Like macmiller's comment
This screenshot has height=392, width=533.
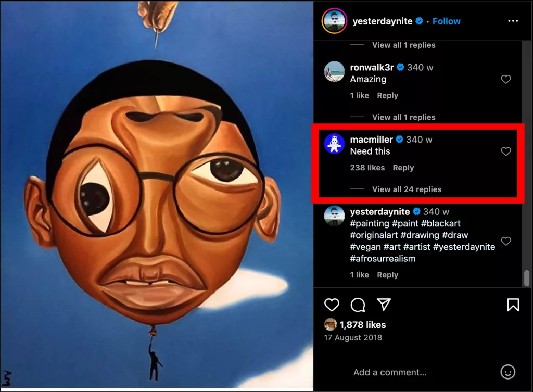point(505,151)
